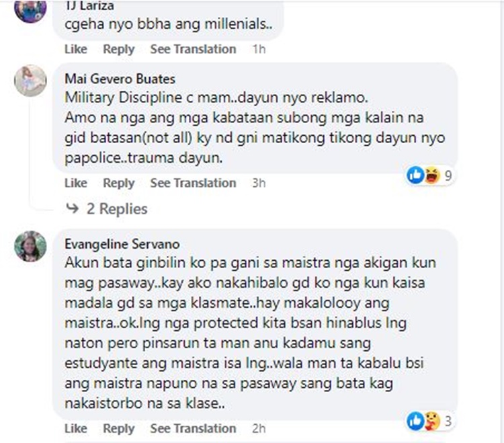This screenshot has height=443, width=504.
Task: Like Mai Gevero Buates' comment
Action: (76, 183)
